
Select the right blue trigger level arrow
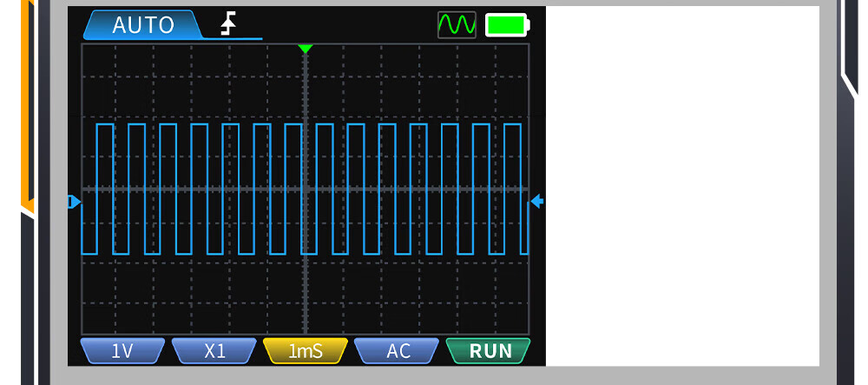pos(537,201)
